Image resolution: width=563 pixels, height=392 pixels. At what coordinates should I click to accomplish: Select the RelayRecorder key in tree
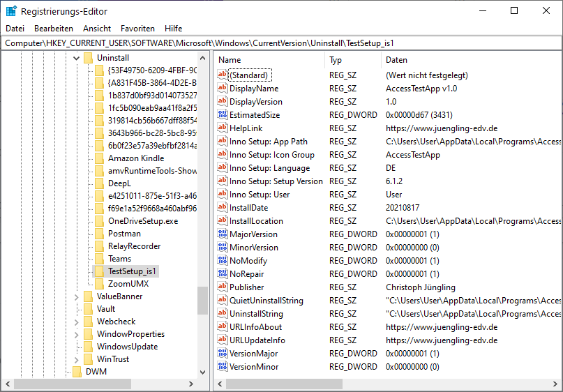point(134,246)
